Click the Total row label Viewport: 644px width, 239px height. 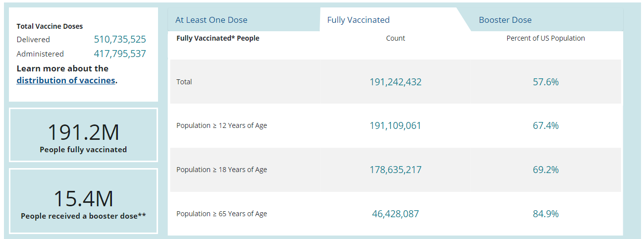[x=184, y=82]
